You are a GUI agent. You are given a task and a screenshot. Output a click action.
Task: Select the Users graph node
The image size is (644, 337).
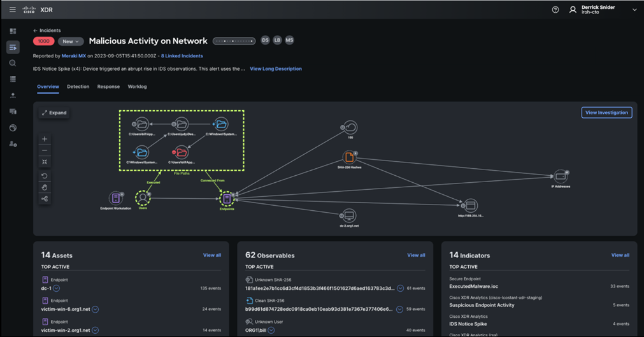click(143, 198)
